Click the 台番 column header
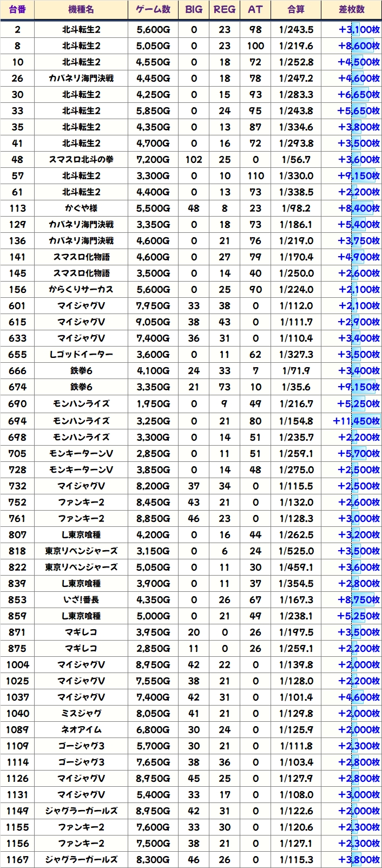The image size is (382, 868). click(17, 10)
